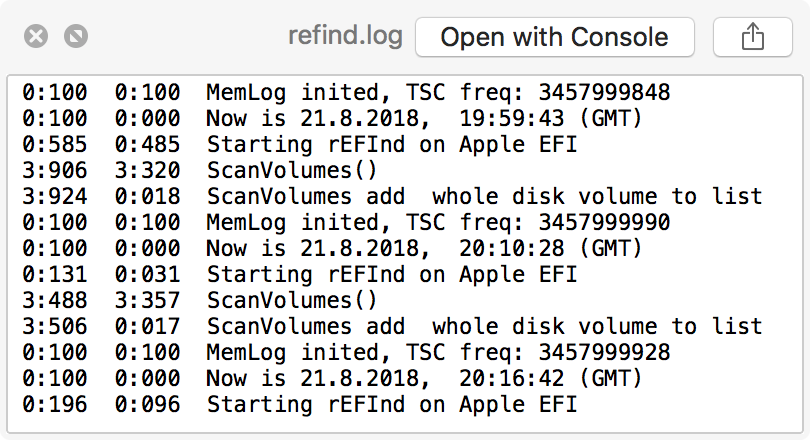Click the TSC freq value 3457999990
This screenshot has height=440, width=810.
[604, 223]
